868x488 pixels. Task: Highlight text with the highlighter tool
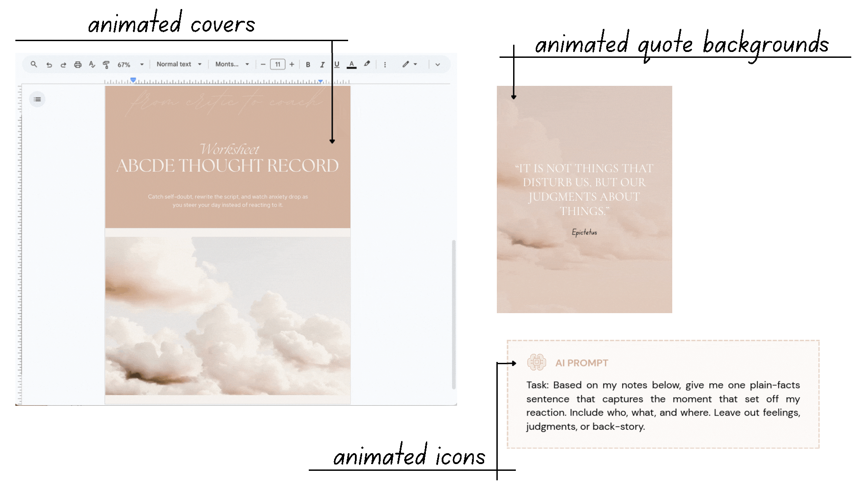367,64
